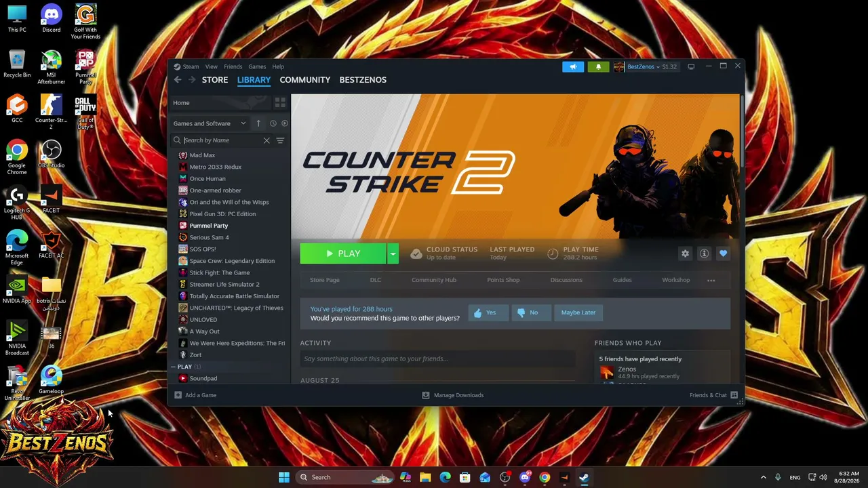This screenshot has width=868, height=488.
Task: Show more game links ellipsis menu
Action: coord(711,280)
